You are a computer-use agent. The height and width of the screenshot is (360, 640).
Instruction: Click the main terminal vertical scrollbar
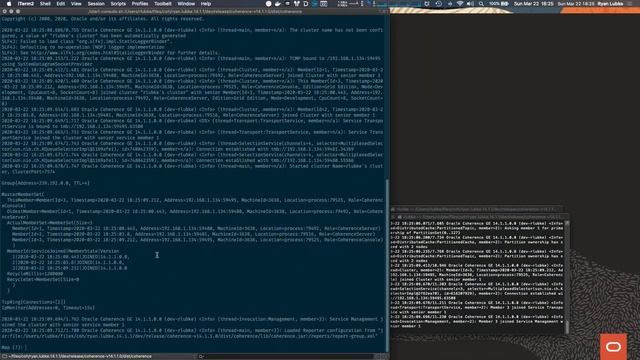click(387, 265)
